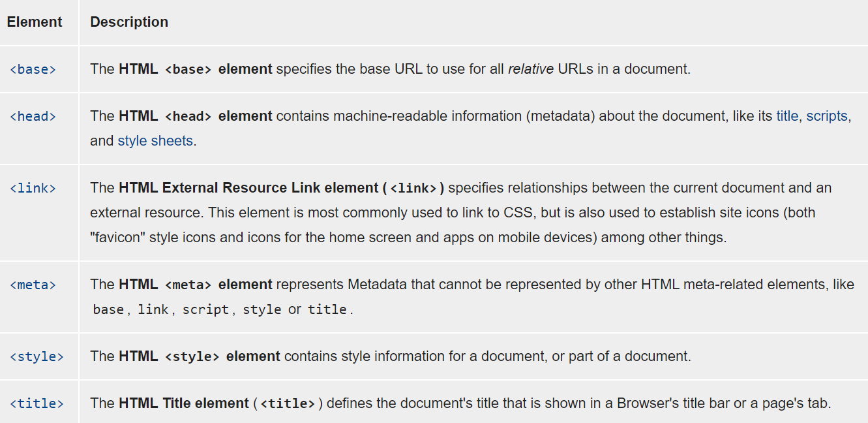868x423 pixels.
Task: Click the "Description" column header
Action: [129, 22]
